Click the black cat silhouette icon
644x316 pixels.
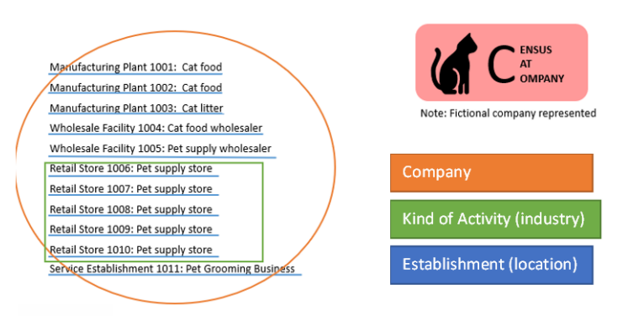pyautogui.click(x=454, y=64)
